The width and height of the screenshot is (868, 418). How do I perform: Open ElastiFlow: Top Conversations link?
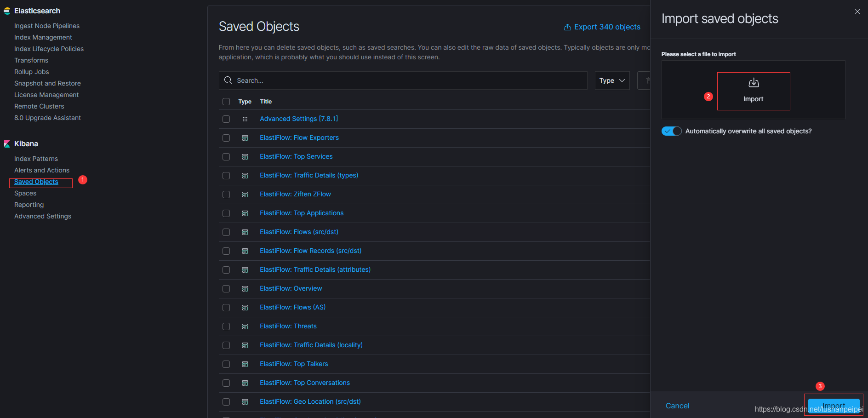(x=305, y=383)
